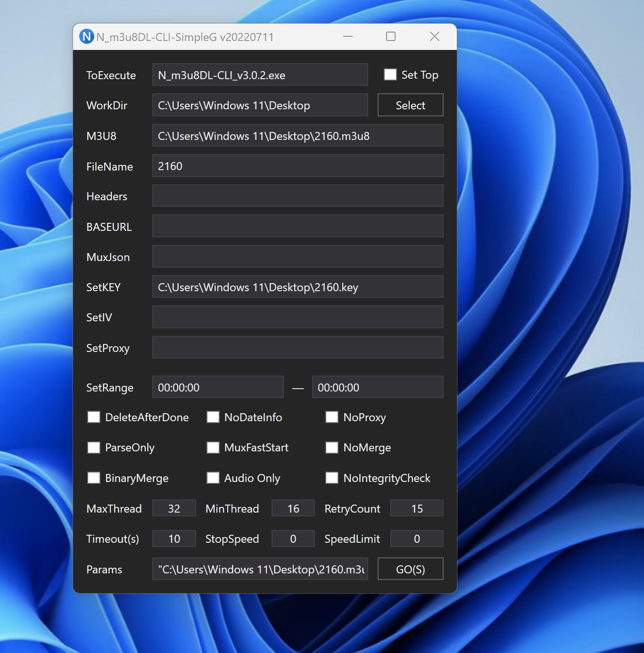Edit the M3U8 path field

click(x=298, y=135)
